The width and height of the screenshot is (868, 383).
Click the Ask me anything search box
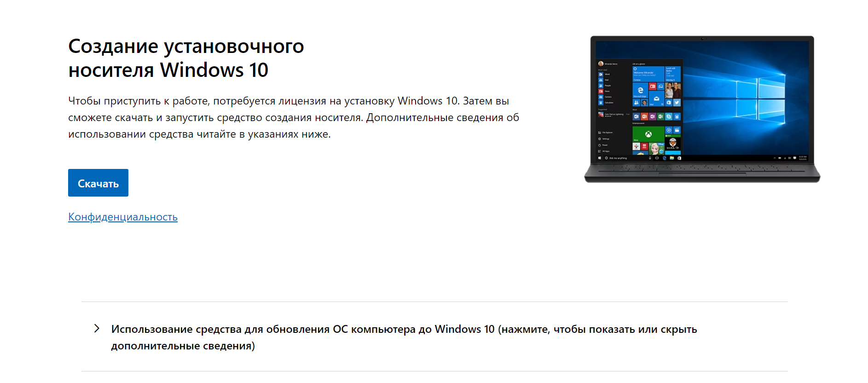tap(625, 158)
